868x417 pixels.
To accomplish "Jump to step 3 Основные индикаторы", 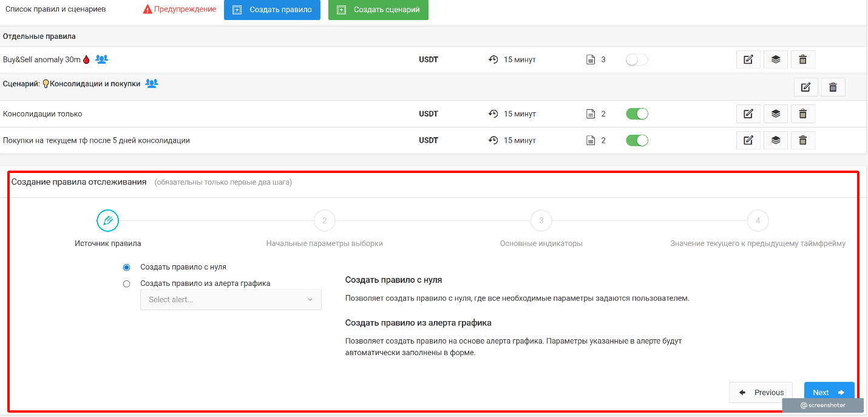I will (541, 221).
